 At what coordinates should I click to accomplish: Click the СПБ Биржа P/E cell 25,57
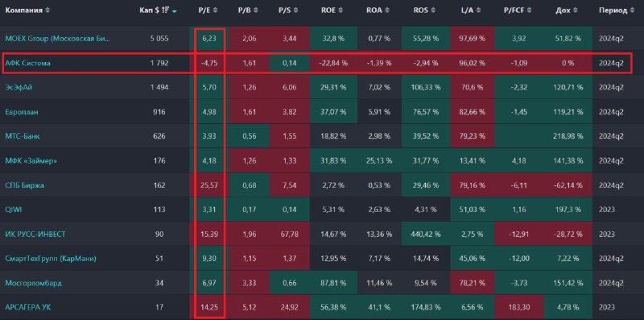coord(209,185)
